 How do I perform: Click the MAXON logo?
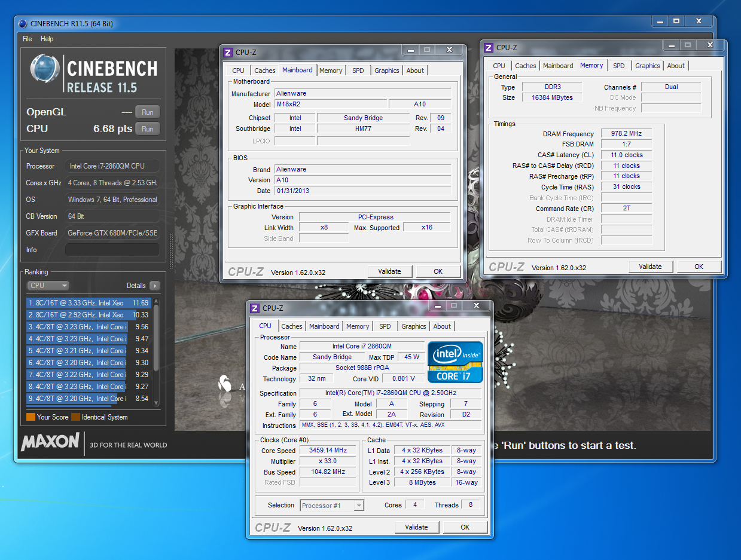click(x=50, y=442)
